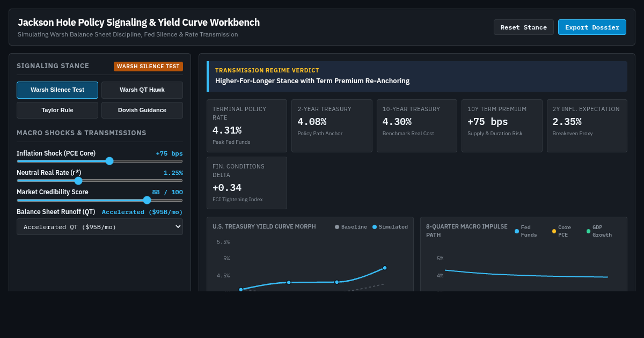Choose the Taylor Rule stance

click(x=57, y=111)
